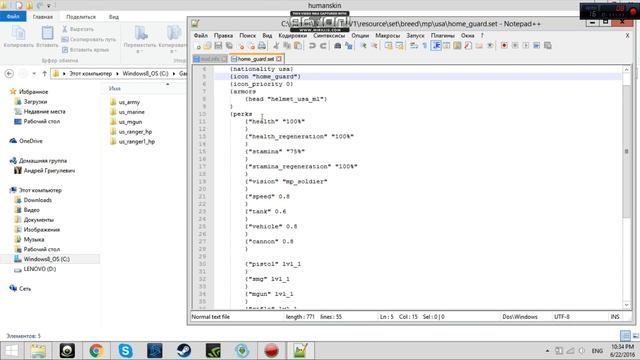Open Опции menu in Notepad++
This screenshot has height=360, width=640.
coord(360,36)
